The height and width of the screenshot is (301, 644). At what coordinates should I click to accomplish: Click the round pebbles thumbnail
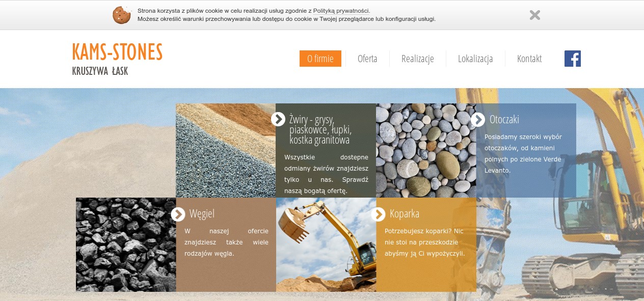point(426,150)
